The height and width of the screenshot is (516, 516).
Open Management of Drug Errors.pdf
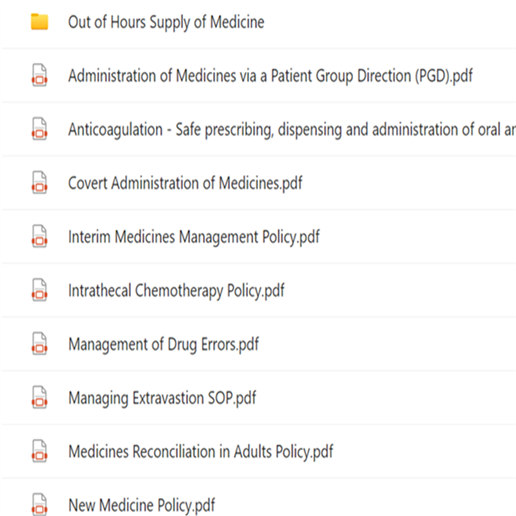coord(163,344)
